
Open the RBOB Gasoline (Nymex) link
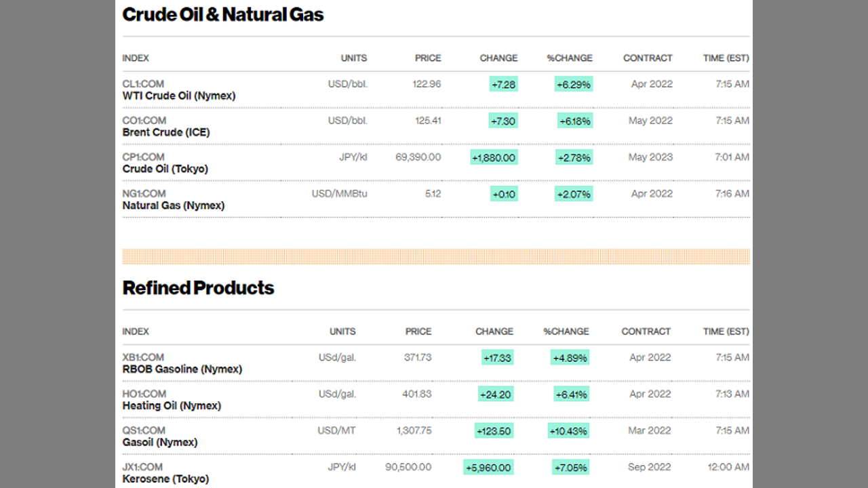tap(182, 369)
